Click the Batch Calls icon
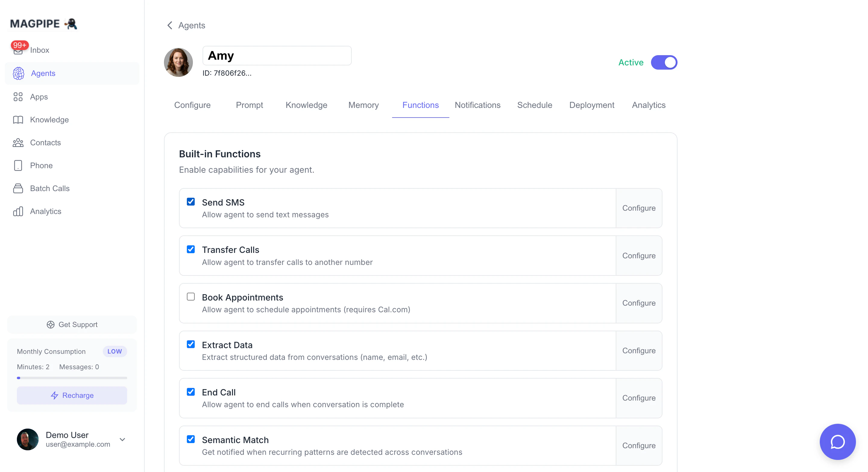Image resolution: width=868 pixels, height=472 pixels. click(x=18, y=189)
